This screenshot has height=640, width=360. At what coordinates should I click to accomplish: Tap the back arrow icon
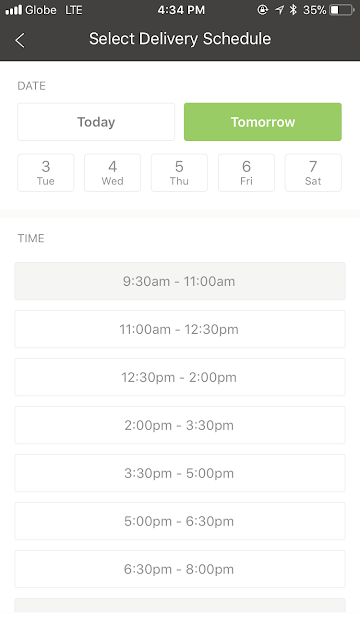point(20,40)
